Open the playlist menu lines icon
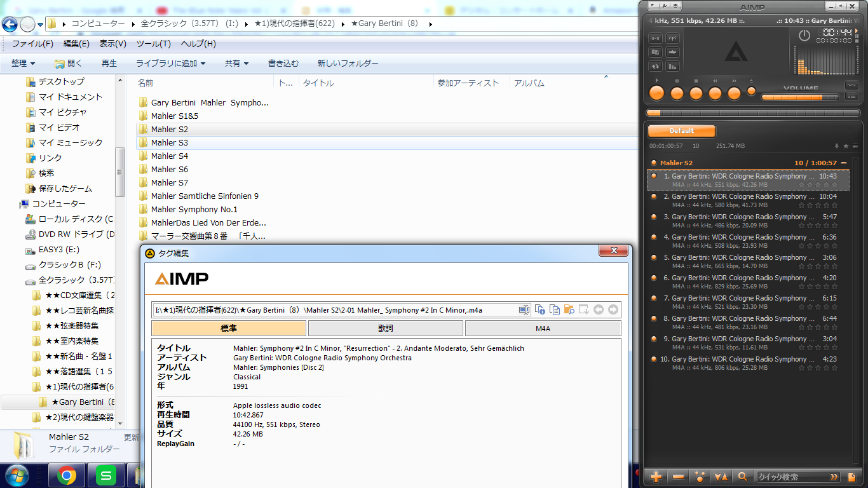The image size is (868, 488). point(855,146)
